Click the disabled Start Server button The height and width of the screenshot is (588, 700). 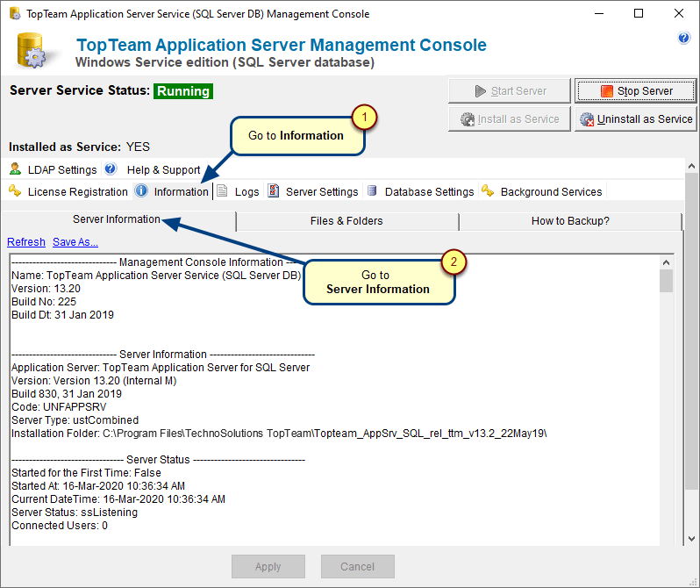click(x=510, y=91)
